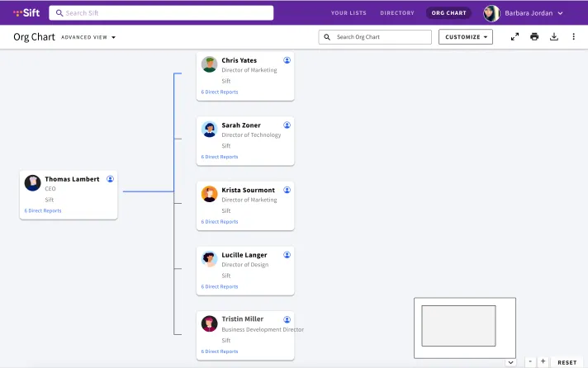Collapse the minimap with the chevron
Screen dimensions: 588x368
510,362
